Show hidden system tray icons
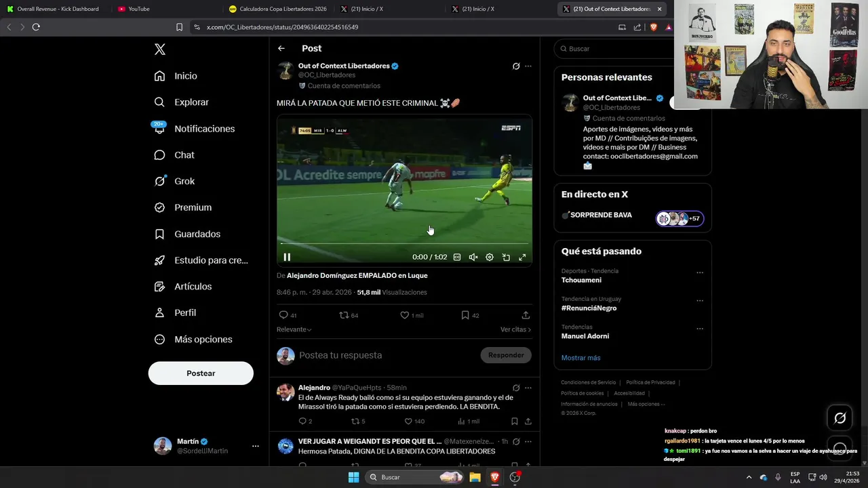The image size is (868, 488). 749,477
